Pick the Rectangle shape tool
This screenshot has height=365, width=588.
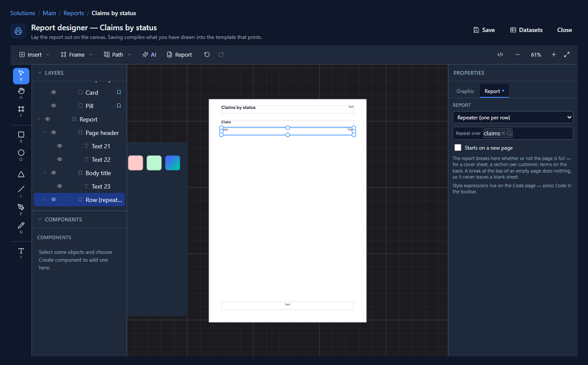[21, 137]
